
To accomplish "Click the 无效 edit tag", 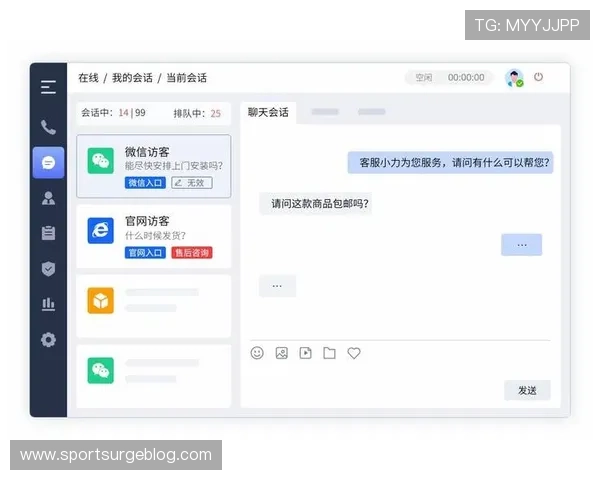I will tap(192, 183).
